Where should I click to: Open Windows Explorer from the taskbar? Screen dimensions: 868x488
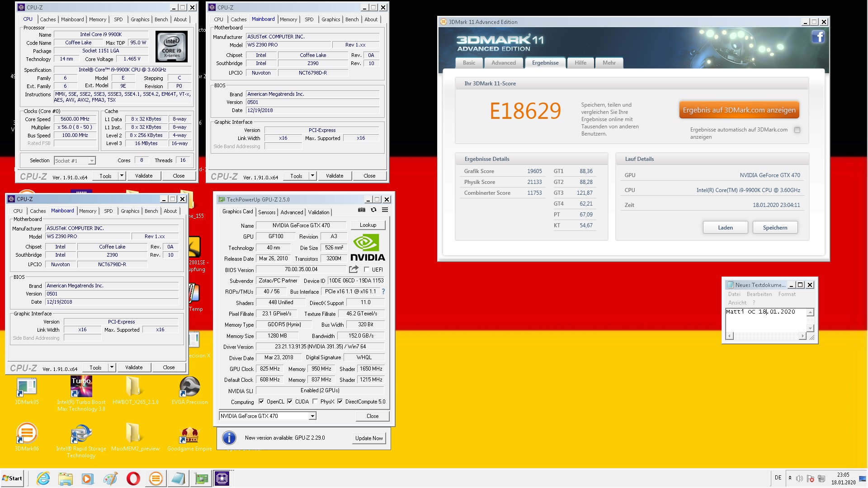coord(66,479)
